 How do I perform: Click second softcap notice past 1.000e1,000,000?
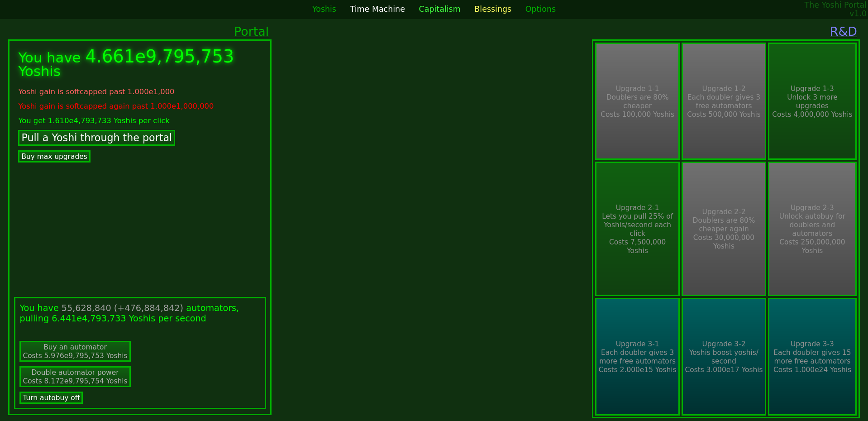[x=116, y=106]
